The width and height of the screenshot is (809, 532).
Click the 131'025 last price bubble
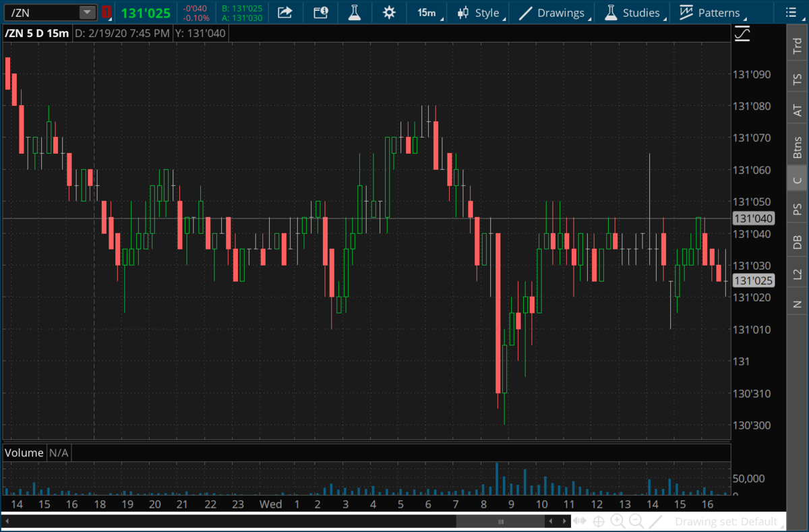(753, 280)
